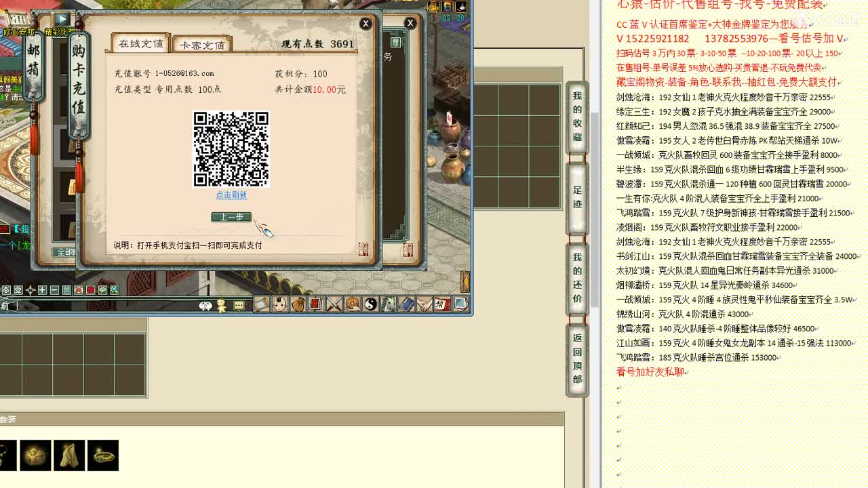Close the recharge dialog with X
This screenshot has width=868, height=488.
click(x=366, y=24)
